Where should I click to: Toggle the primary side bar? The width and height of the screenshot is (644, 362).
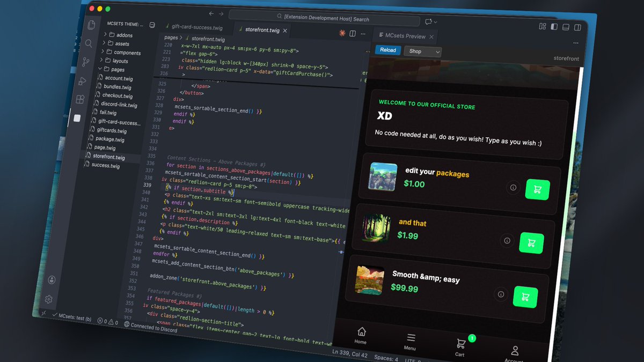(x=554, y=27)
